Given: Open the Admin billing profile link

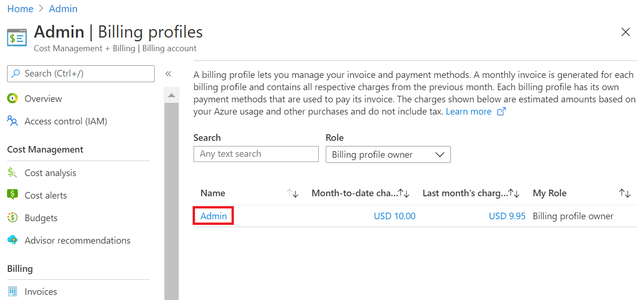Looking at the screenshot, I should pyautogui.click(x=213, y=215).
